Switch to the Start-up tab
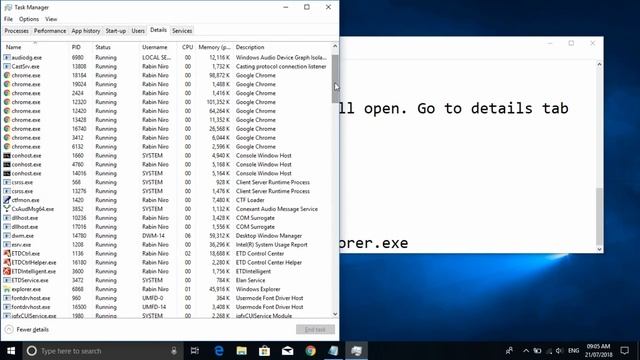Screen dimensions: 640x360 116,31
